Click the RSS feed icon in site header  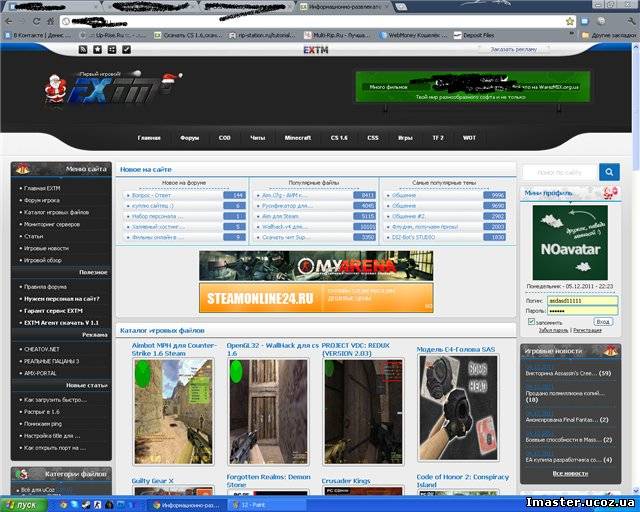(83, 49)
